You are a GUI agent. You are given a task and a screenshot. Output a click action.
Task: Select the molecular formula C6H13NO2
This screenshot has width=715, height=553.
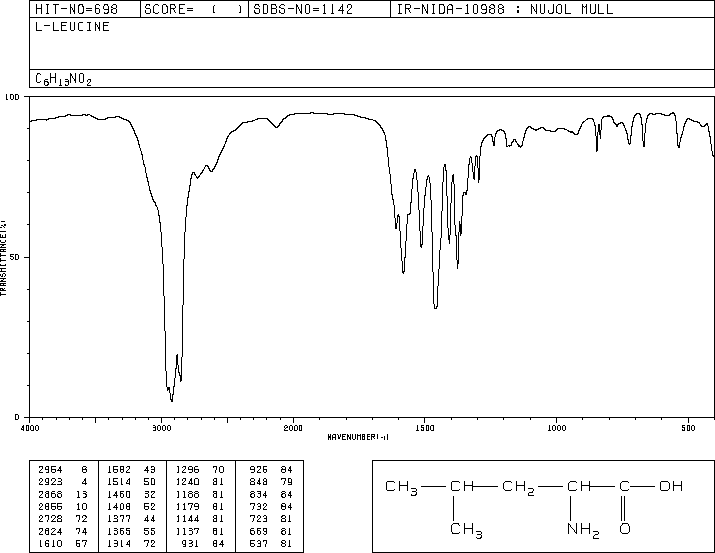click(x=63, y=79)
